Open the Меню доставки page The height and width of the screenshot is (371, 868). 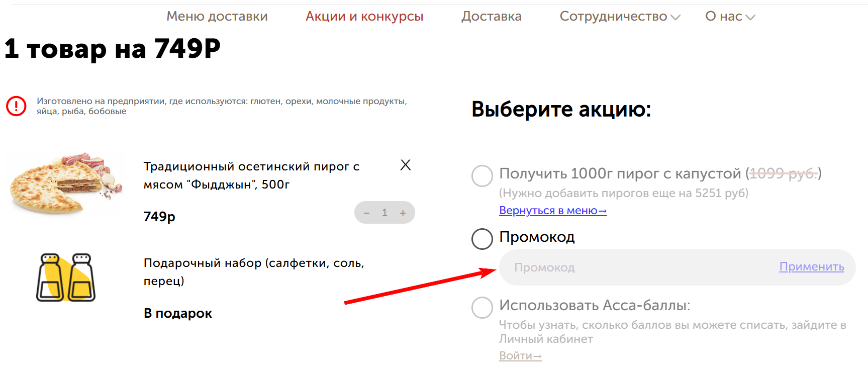point(217,16)
